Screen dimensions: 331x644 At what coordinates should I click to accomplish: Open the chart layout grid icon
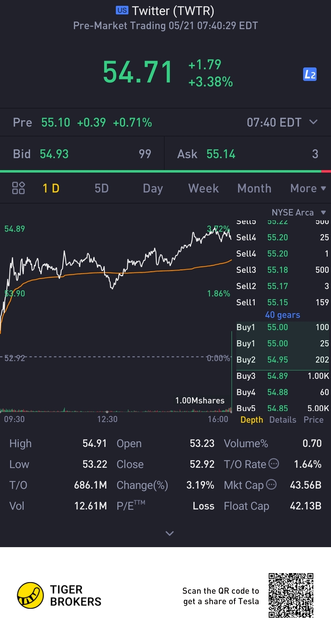click(x=18, y=188)
